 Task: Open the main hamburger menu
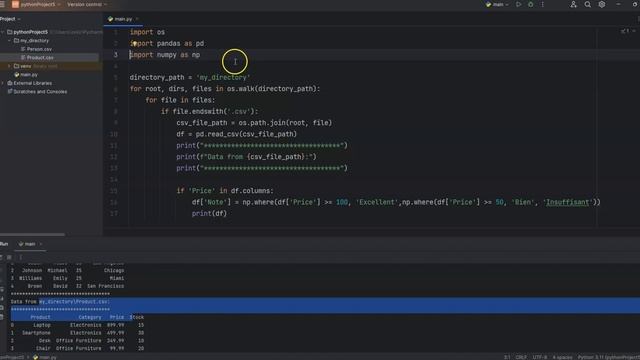click(x=2, y=4)
